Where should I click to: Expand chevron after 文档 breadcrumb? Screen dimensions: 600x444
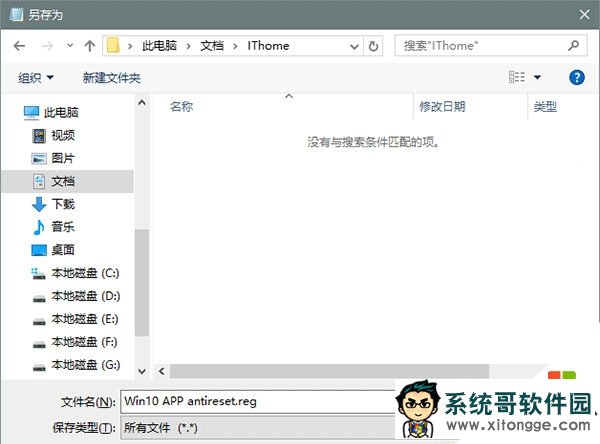[235, 46]
